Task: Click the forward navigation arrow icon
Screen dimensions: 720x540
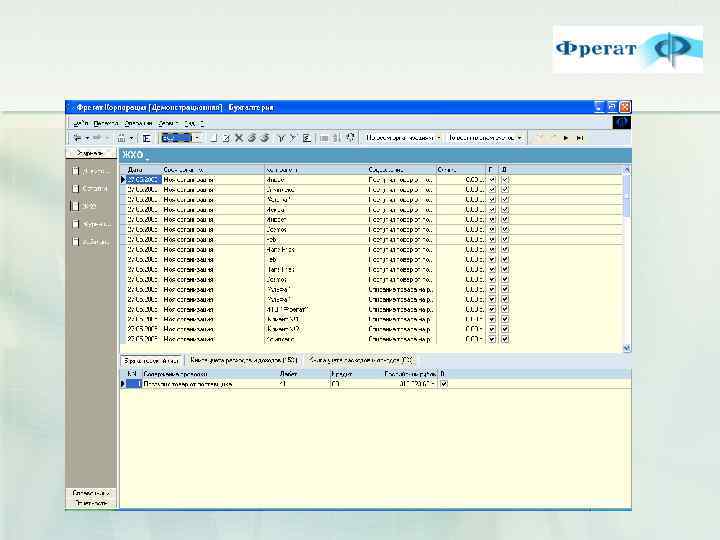Action: point(97,138)
